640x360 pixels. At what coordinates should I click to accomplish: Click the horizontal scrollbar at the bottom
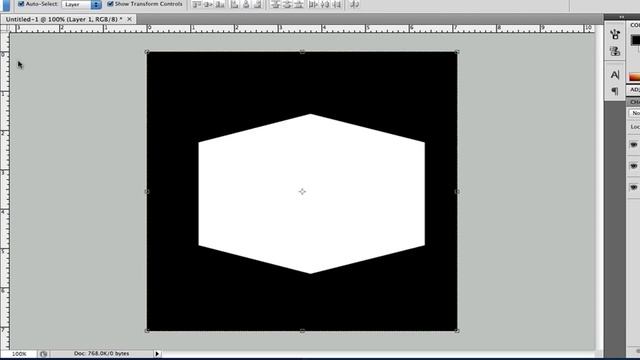pos(378,354)
